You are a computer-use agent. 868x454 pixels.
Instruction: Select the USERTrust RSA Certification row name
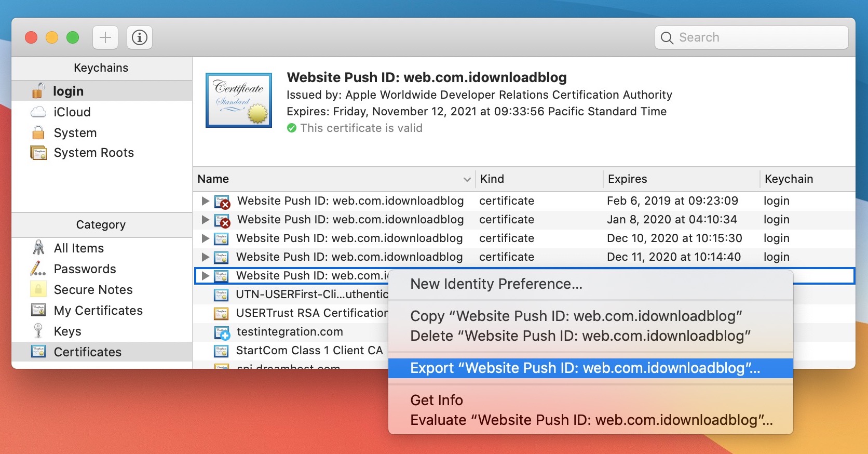click(x=311, y=313)
